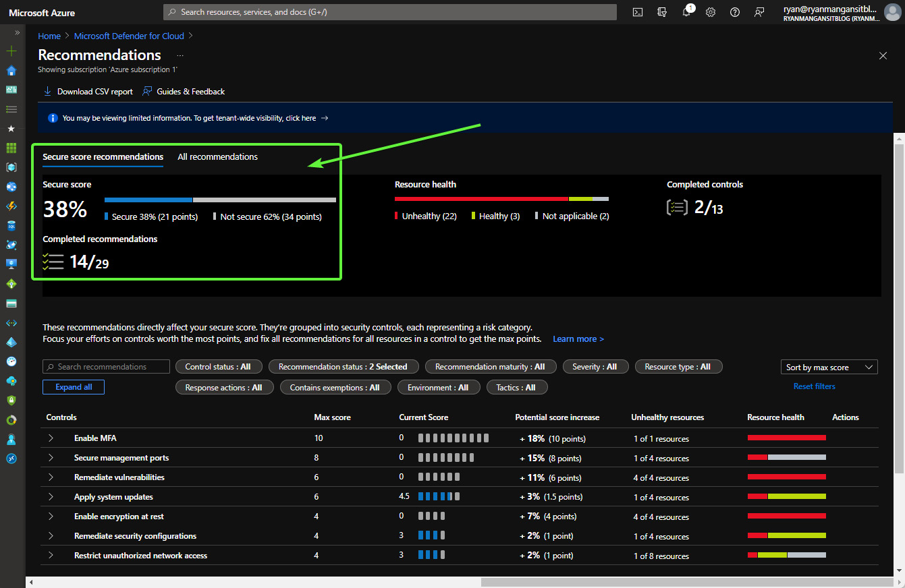Click the horizontal scrollbar at bottom

click(x=687, y=582)
